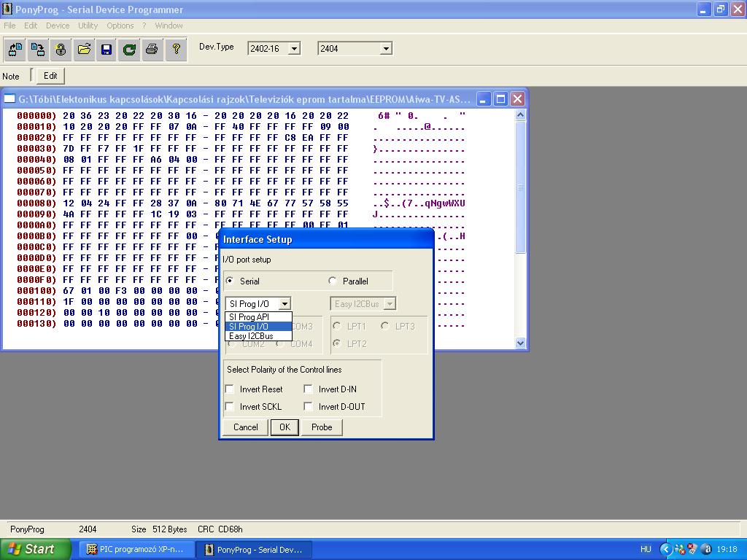Click the Cancel button in Interface Setup
This screenshot has height=560, width=747.
point(245,427)
